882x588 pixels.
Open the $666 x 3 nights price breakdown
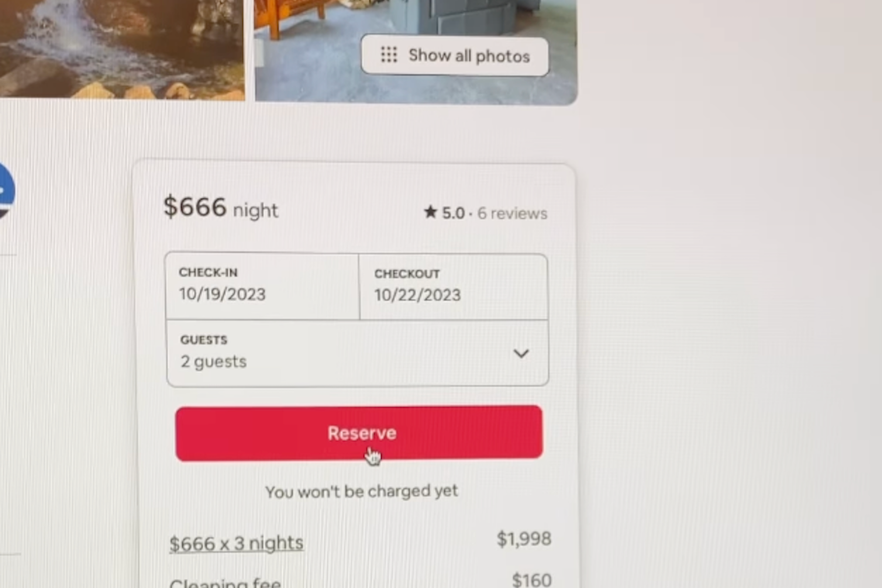(x=236, y=543)
